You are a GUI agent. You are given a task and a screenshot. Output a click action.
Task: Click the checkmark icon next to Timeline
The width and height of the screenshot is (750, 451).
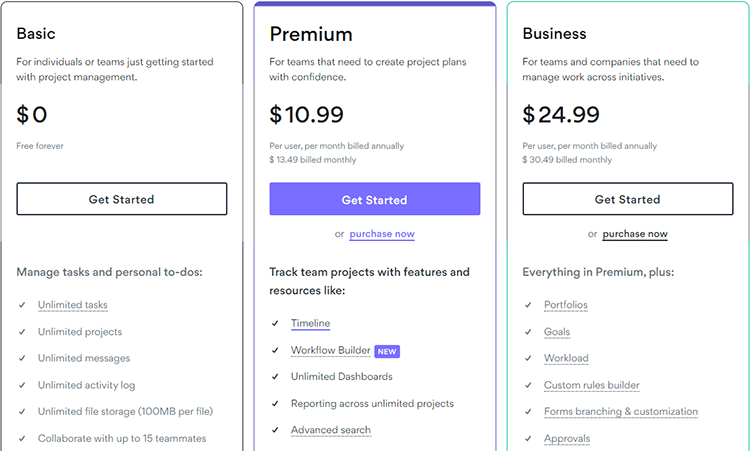click(x=275, y=323)
